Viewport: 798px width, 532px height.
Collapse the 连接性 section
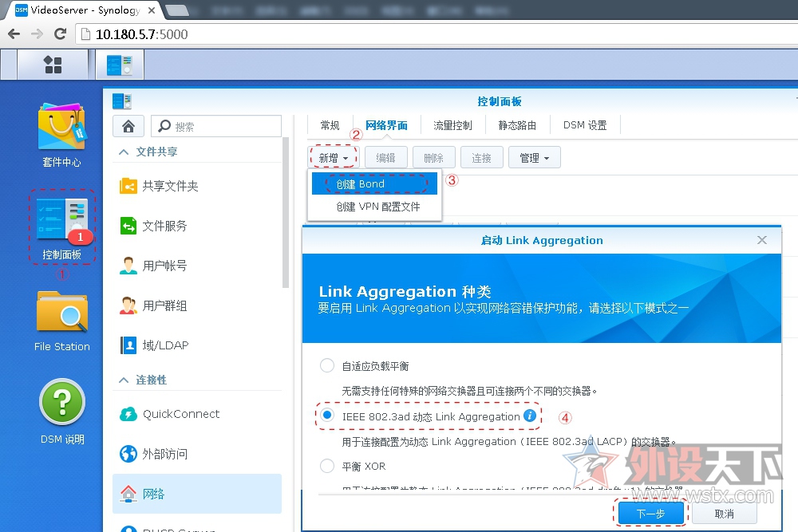click(x=124, y=380)
